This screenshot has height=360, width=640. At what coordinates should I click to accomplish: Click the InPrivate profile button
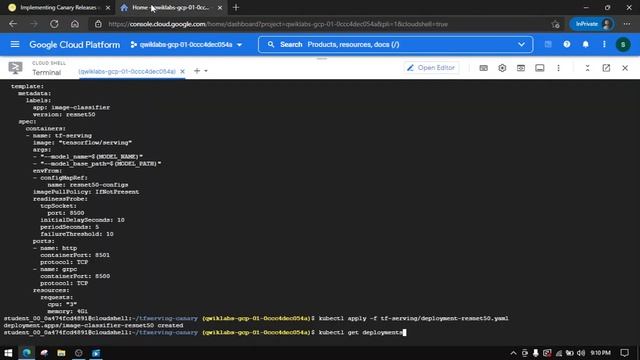[592, 24]
